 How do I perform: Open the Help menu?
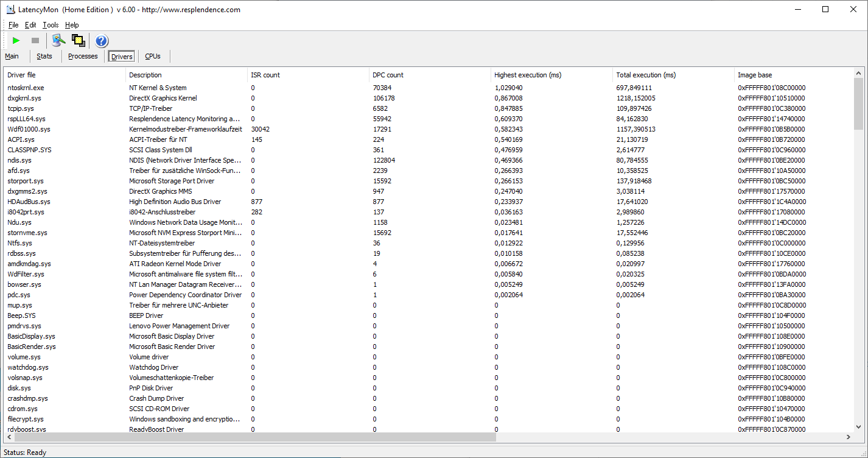point(72,25)
